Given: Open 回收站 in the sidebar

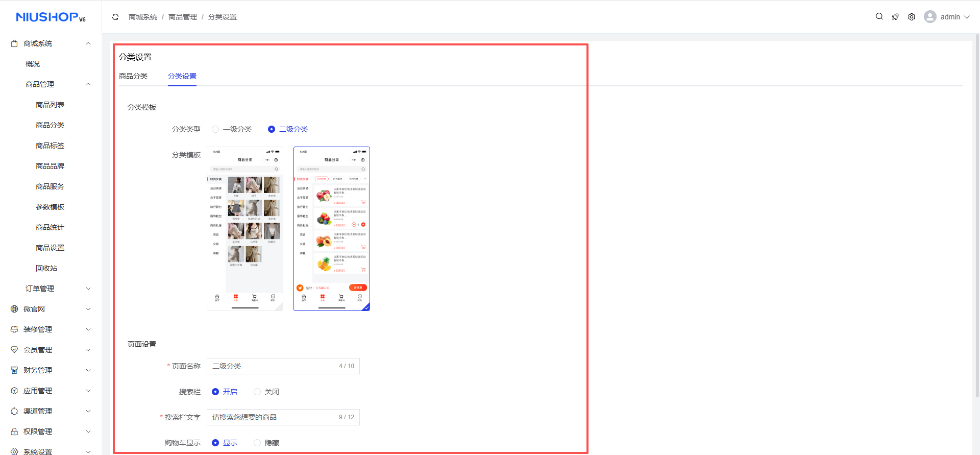Looking at the screenshot, I should click(x=46, y=268).
